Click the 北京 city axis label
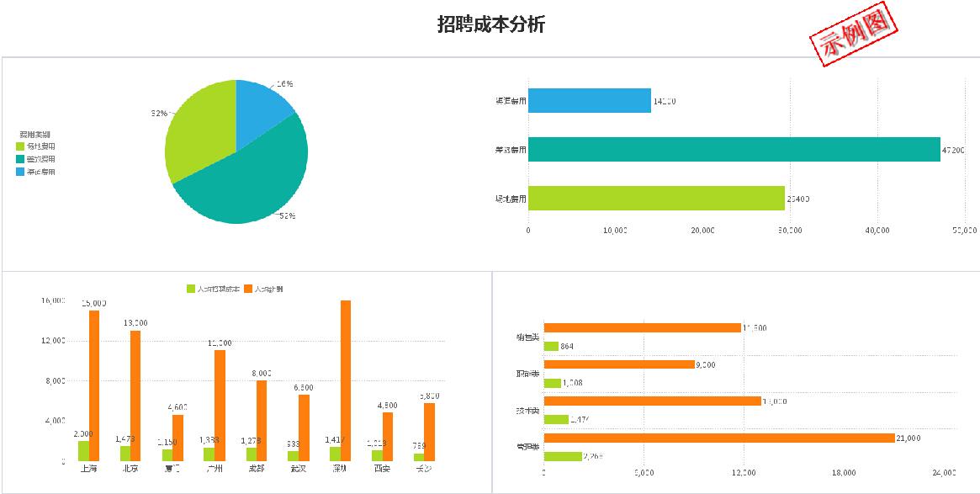 130,469
